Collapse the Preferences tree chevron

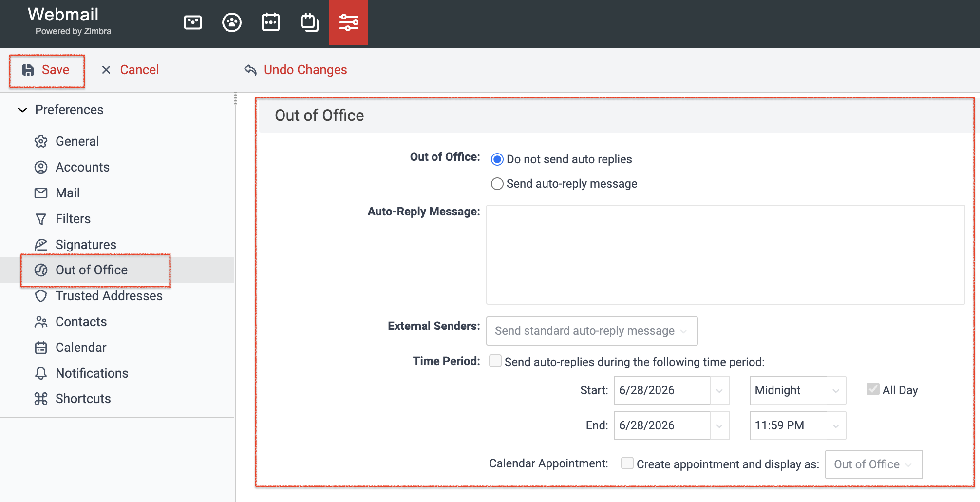(x=22, y=110)
